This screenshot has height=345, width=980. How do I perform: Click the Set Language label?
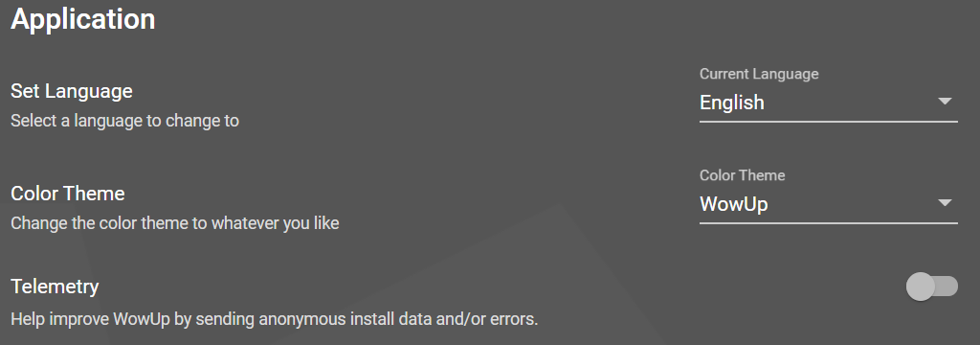[x=72, y=91]
